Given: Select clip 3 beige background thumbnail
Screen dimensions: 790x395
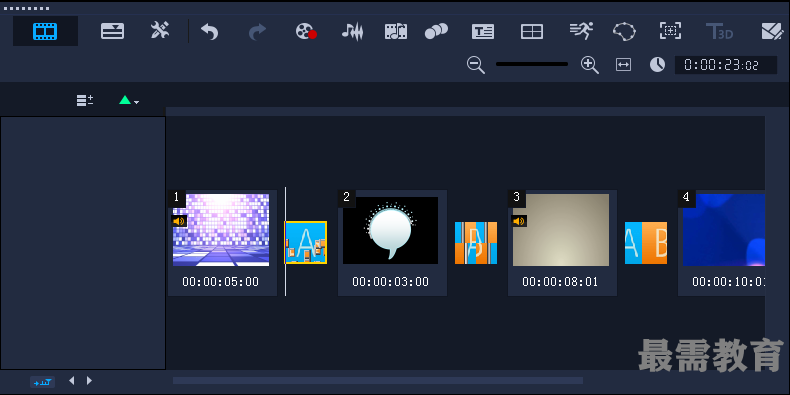Looking at the screenshot, I should click(x=561, y=230).
